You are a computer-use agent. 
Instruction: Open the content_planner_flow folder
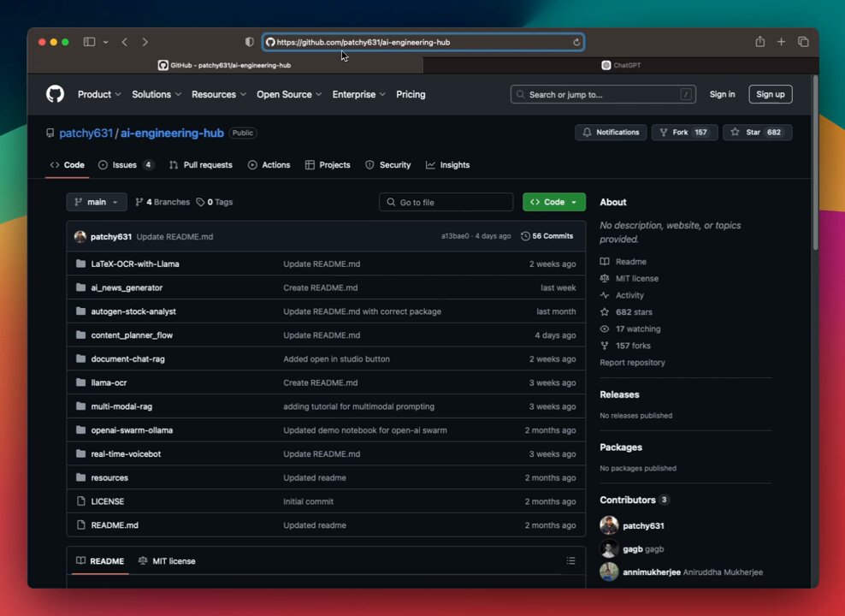[132, 335]
